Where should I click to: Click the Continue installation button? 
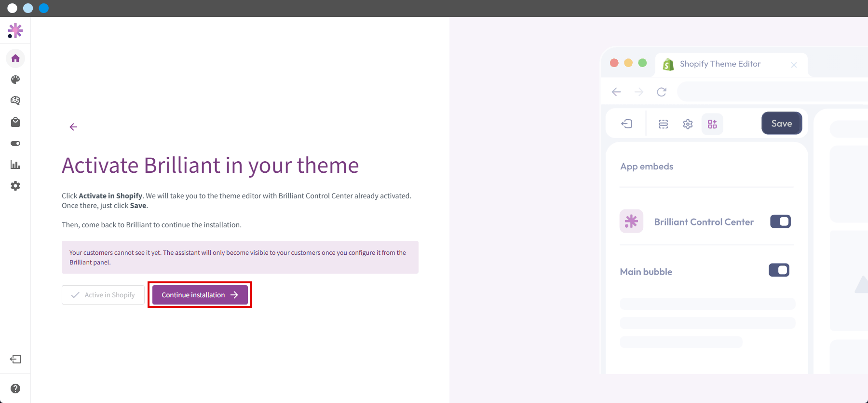coord(200,295)
